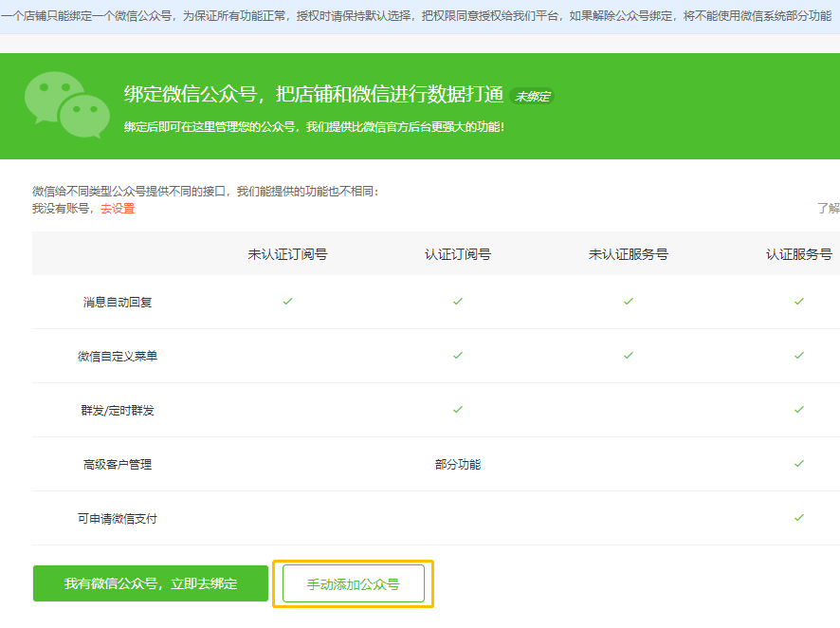Click 我有微信公众号，立即去绑定 button
Image resolution: width=840 pixels, height=628 pixels.
[151, 583]
